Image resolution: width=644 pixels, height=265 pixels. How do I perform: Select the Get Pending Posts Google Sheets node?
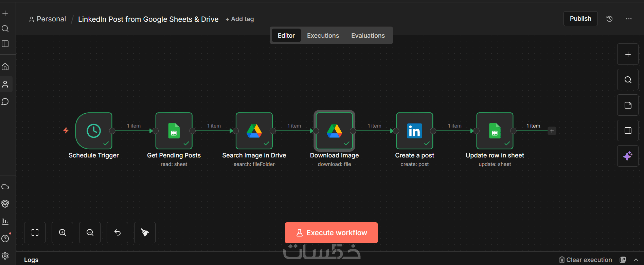174,131
